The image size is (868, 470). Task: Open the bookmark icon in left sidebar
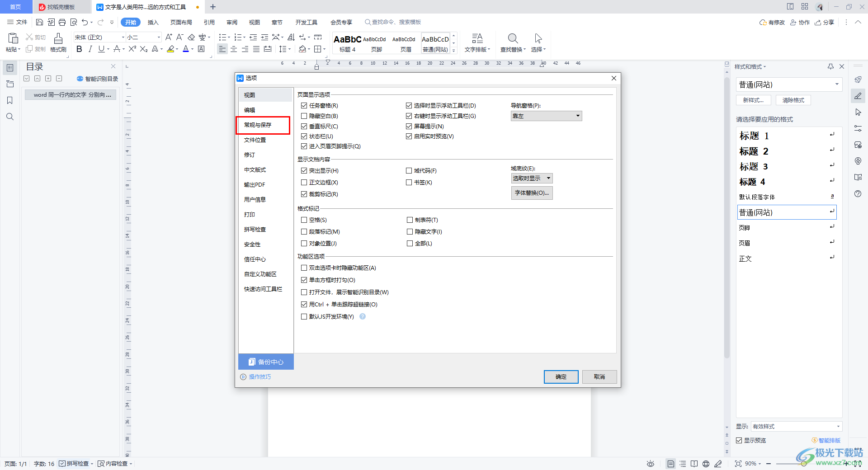pyautogui.click(x=9, y=100)
